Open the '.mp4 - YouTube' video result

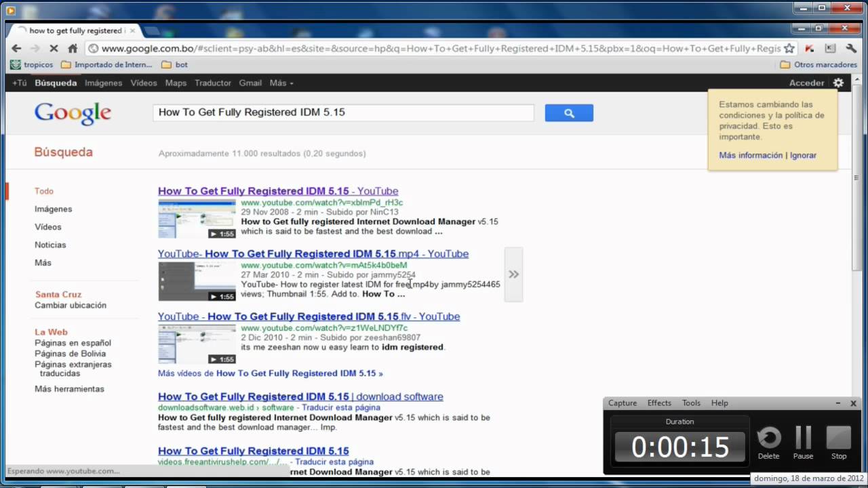point(313,253)
